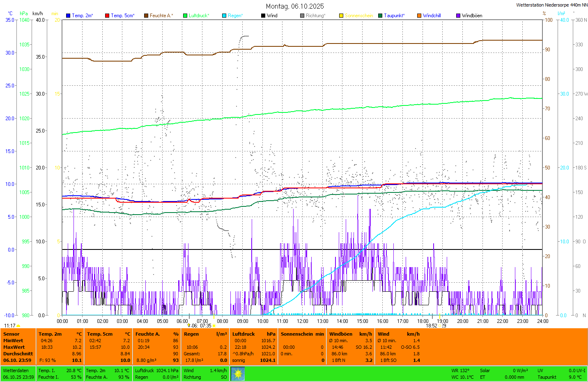
Task: Toggle the black Wind legend label
Action: tap(272, 16)
